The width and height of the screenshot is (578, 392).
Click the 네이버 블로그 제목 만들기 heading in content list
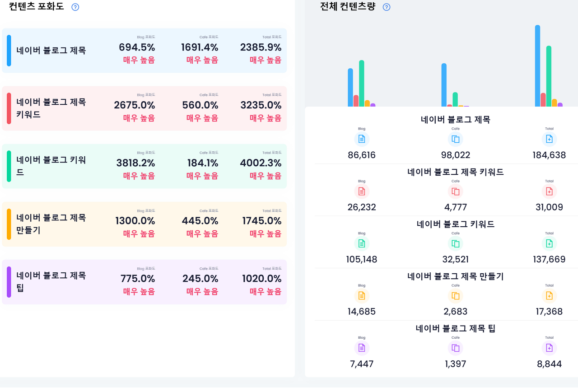click(x=455, y=276)
